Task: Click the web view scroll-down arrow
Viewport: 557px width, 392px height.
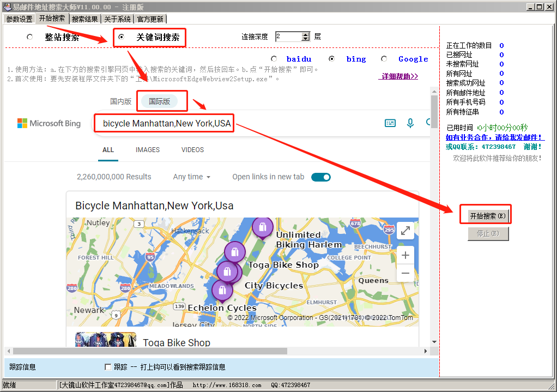Action: [434, 342]
